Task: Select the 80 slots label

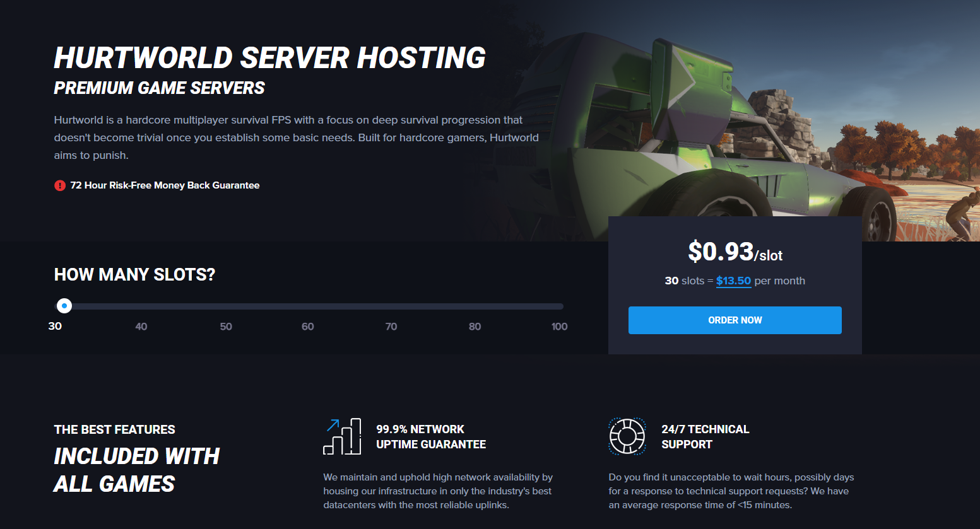Action: pos(475,327)
